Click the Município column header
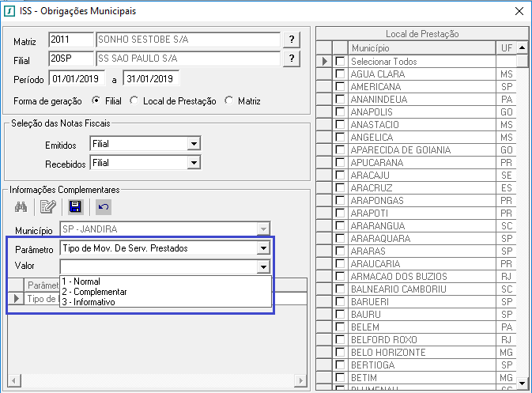The width and height of the screenshot is (532, 393). pos(422,48)
